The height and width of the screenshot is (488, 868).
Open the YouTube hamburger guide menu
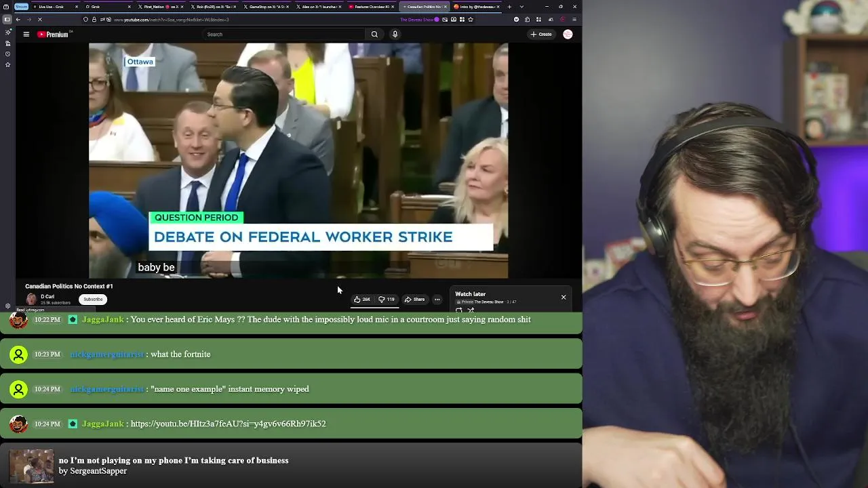[26, 34]
